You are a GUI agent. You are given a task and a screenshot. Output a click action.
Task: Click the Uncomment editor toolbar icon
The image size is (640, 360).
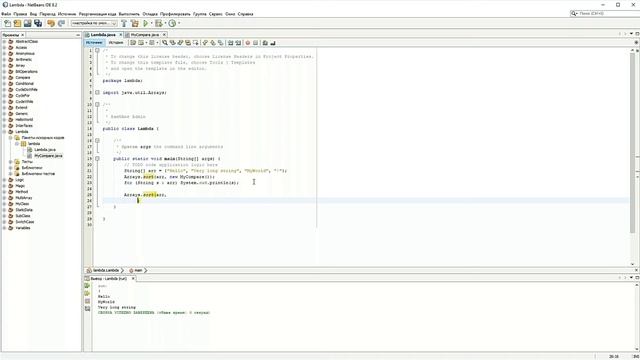(273, 42)
